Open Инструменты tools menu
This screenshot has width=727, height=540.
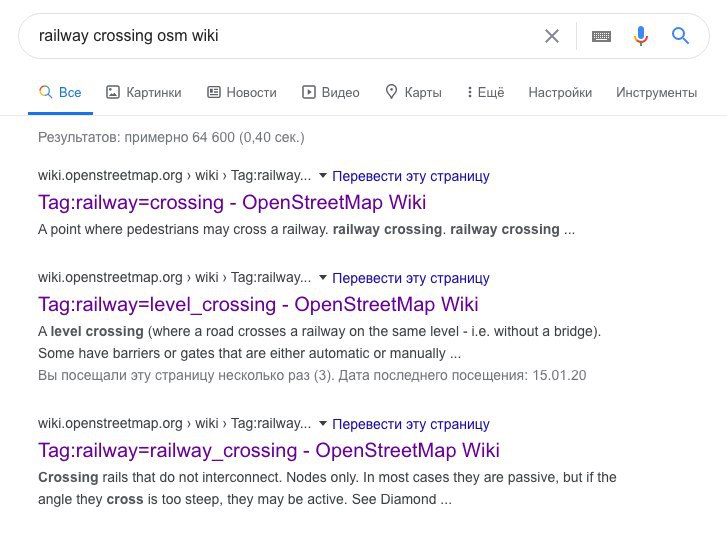point(657,92)
